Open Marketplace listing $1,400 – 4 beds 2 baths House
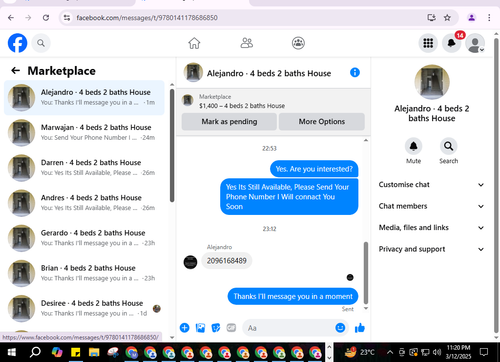This screenshot has height=362, width=500. (242, 106)
